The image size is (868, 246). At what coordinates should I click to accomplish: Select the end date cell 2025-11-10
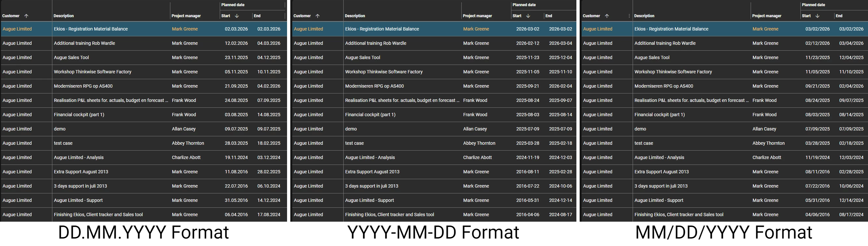561,72
